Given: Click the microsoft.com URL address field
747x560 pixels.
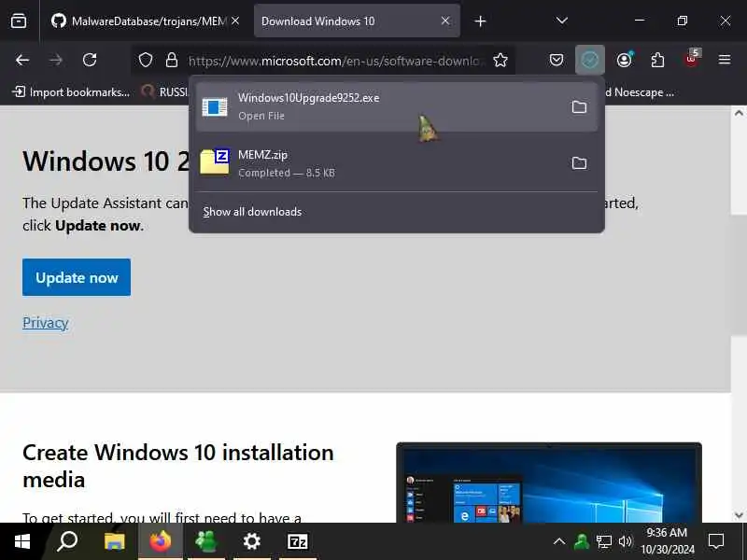Looking at the screenshot, I should pos(336,61).
